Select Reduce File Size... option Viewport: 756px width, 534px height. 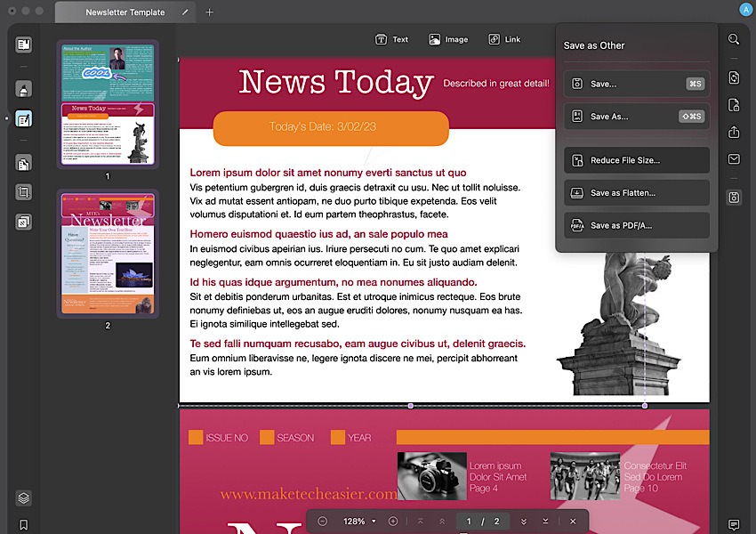pos(637,160)
